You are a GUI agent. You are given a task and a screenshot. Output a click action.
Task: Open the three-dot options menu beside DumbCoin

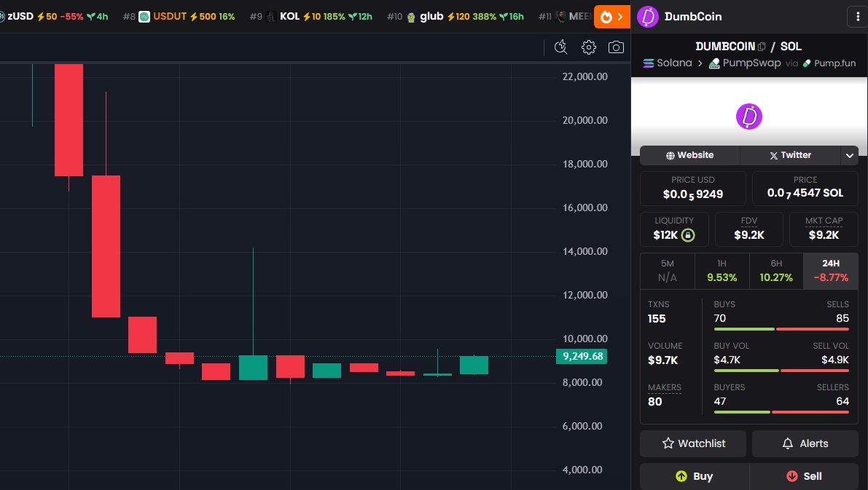[x=858, y=17]
